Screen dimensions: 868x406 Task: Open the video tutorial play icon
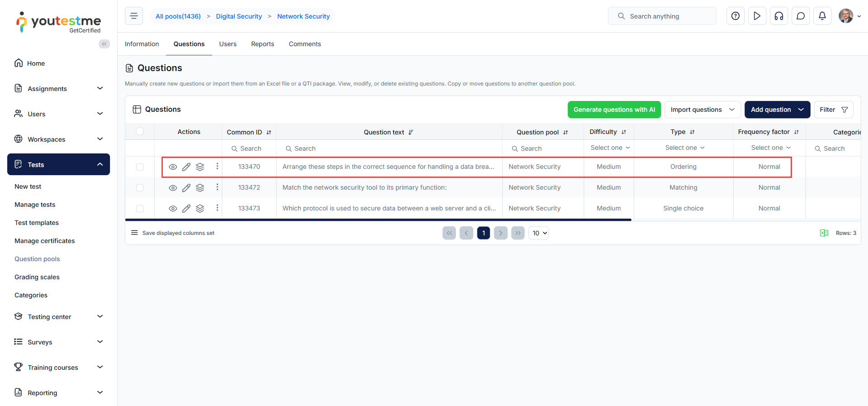[757, 16]
